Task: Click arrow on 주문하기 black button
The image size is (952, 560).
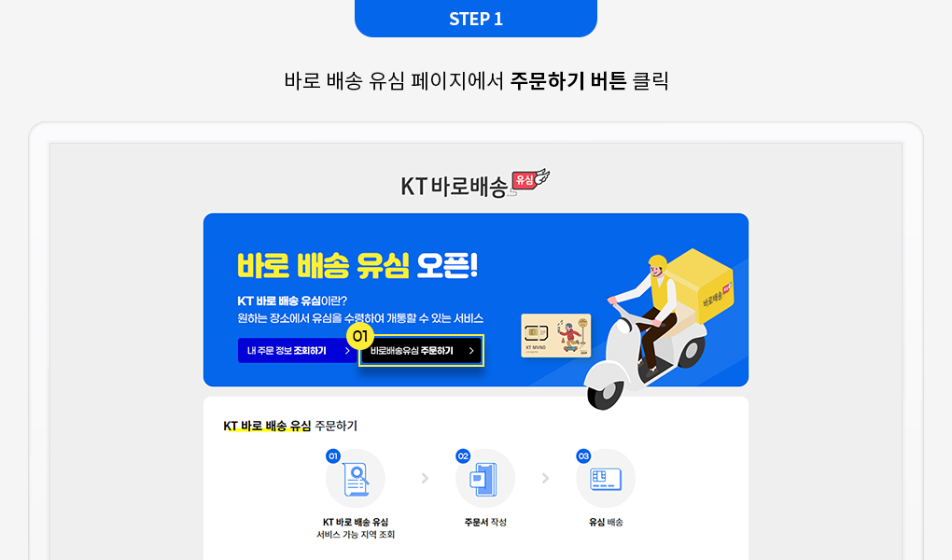Action: [x=471, y=350]
